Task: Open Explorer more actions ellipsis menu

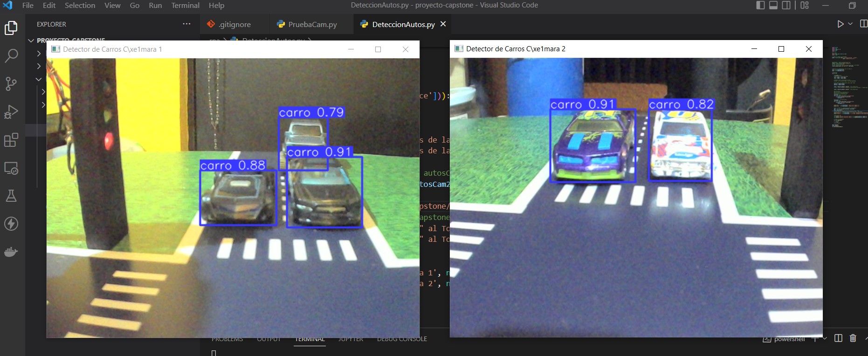Action: 186,24
